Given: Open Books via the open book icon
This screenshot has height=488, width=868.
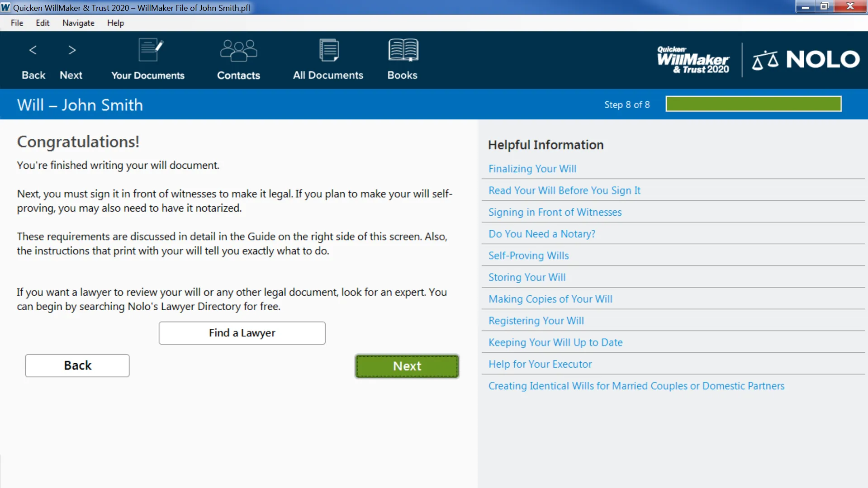Looking at the screenshot, I should pyautogui.click(x=403, y=50).
